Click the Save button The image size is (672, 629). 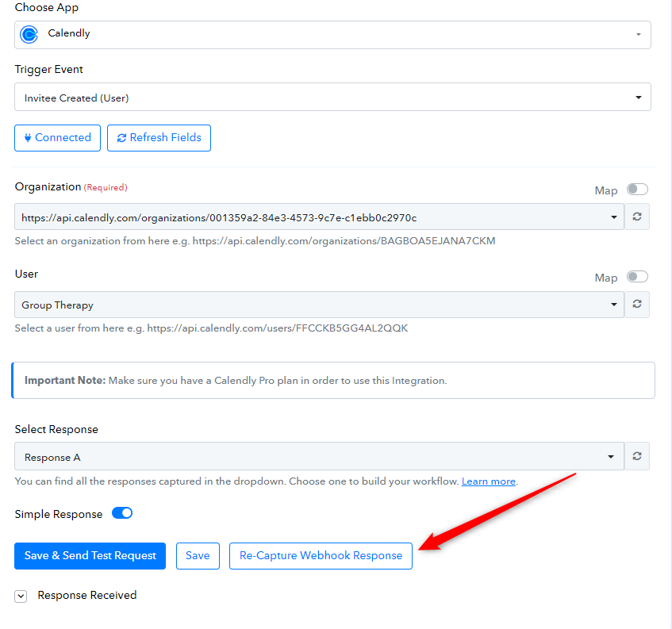tap(198, 556)
